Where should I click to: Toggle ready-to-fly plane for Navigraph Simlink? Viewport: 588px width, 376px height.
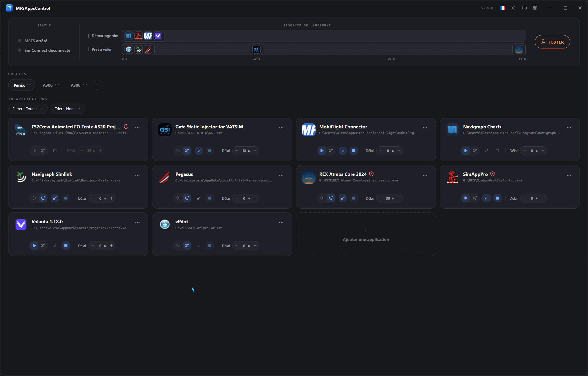pyautogui.click(x=43, y=198)
